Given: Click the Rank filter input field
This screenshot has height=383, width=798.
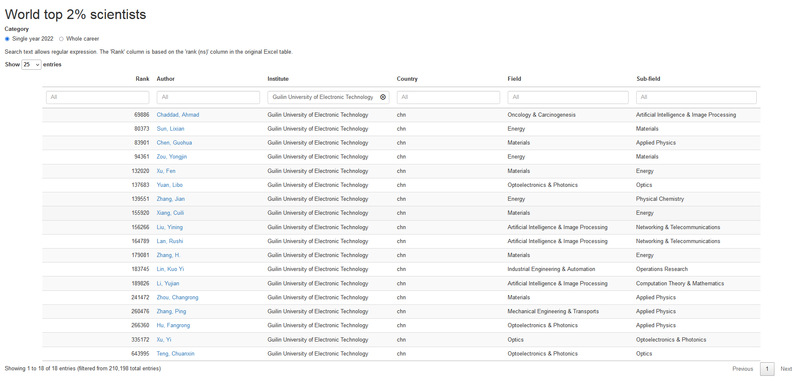Looking at the screenshot, I should pyautogui.click(x=98, y=97).
